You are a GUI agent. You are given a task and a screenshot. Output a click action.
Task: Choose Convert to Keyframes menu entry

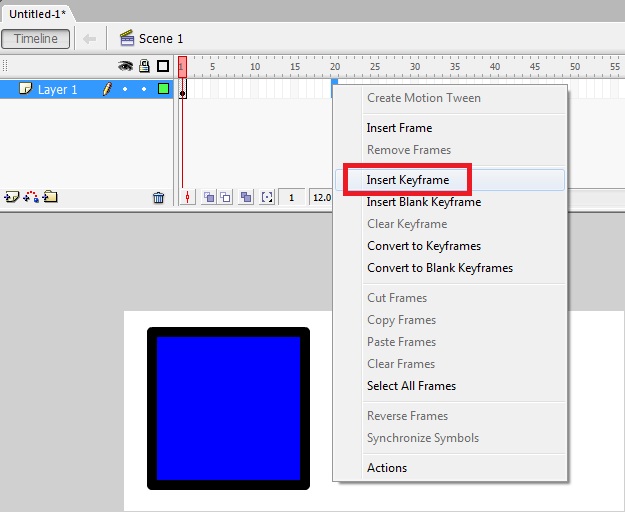pyautogui.click(x=424, y=246)
